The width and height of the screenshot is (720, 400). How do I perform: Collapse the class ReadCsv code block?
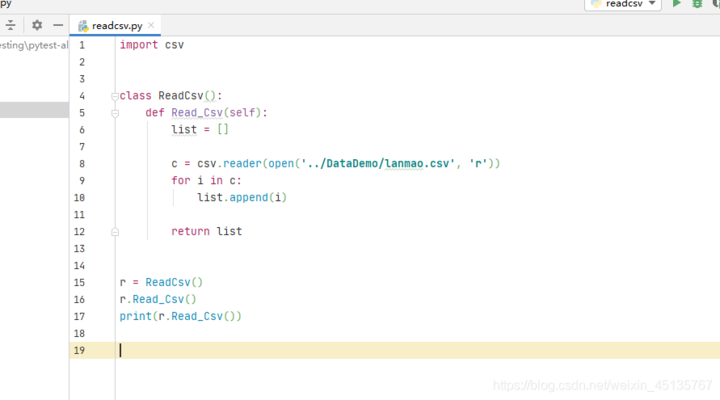pyautogui.click(x=115, y=96)
